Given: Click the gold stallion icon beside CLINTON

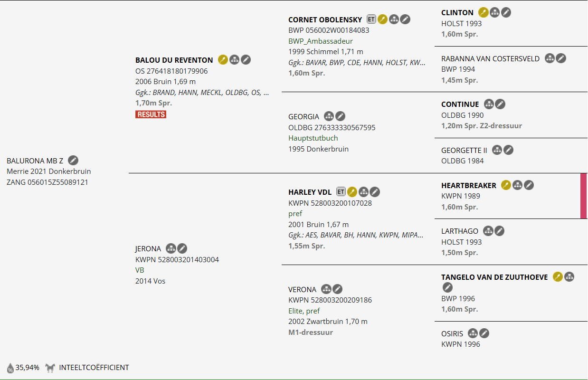Looking at the screenshot, I should pyautogui.click(x=483, y=13).
